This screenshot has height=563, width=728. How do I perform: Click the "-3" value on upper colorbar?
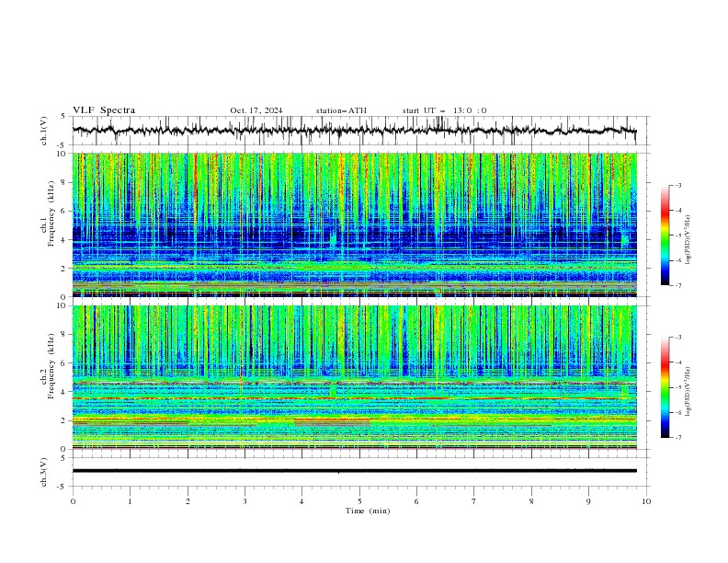(678, 185)
